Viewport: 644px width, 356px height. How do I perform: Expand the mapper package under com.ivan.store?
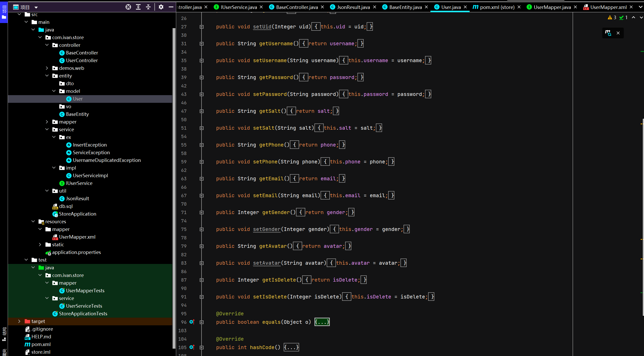click(47, 122)
